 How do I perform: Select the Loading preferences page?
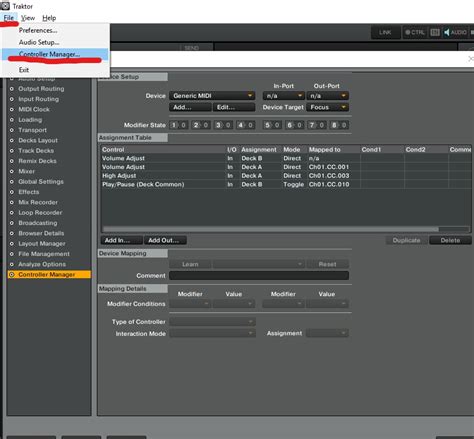(x=30, y=120)
